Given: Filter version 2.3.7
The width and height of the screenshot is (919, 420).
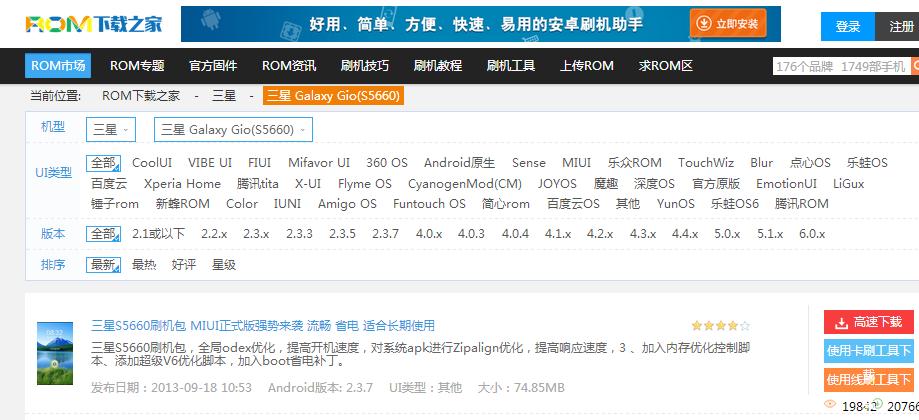Looking at the screenshot, I should tap(385, 234).
